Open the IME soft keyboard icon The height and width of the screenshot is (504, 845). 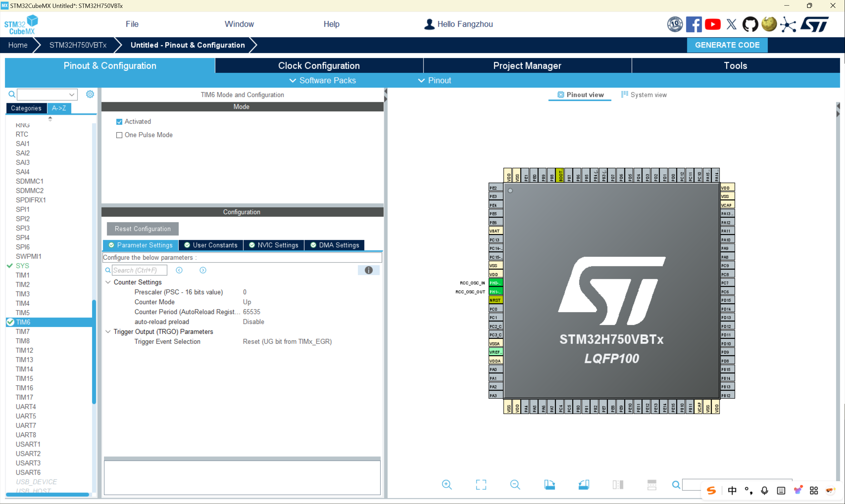coord(781,490)
